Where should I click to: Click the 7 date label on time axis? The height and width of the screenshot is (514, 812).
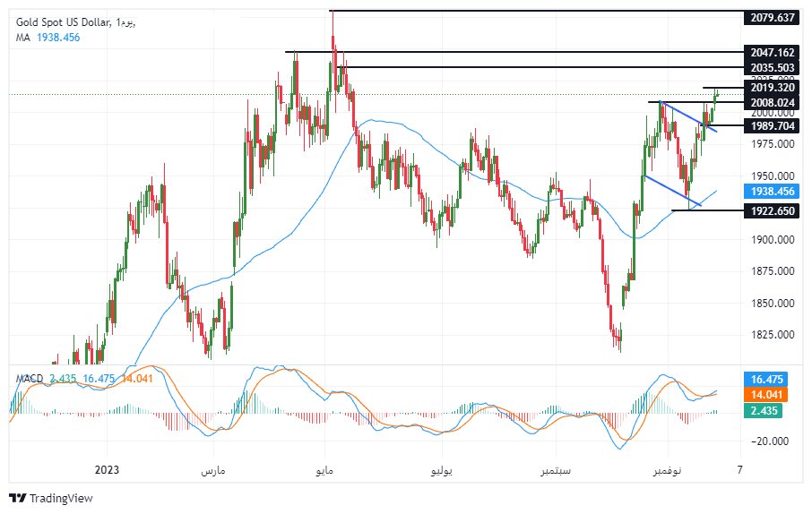click(x=740, y=470)
